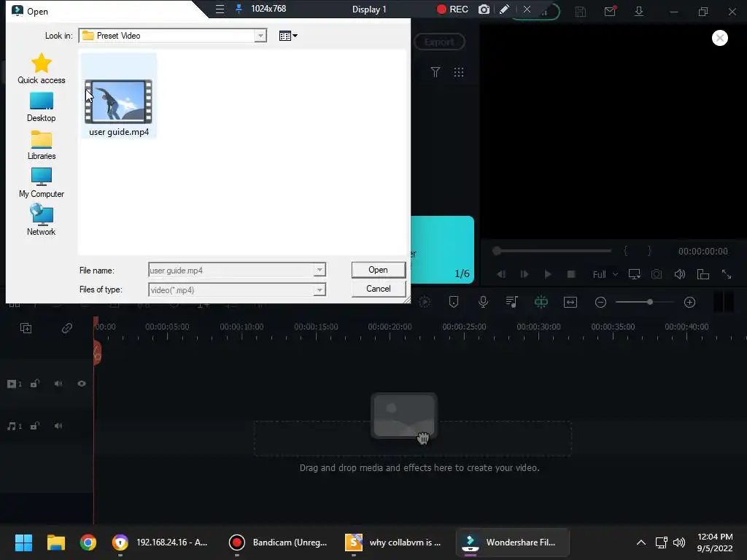Switch Filmora media grid view icon

[x=459, y=72]
